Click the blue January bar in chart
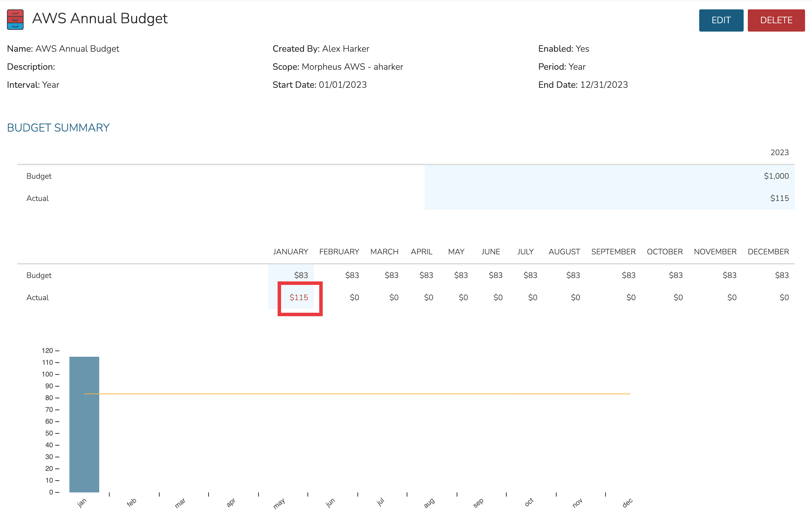The width and height of the screenshot is (812, 524). (84, 437)
